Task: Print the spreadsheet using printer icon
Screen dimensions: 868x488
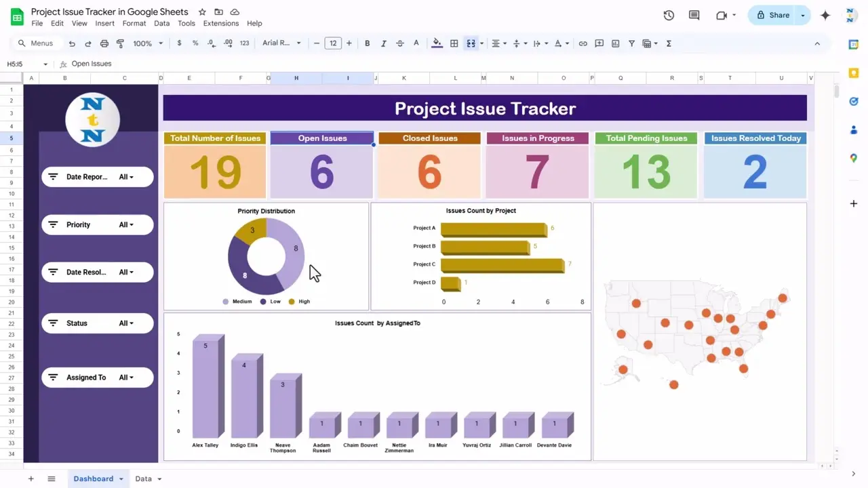Action: pyautogui.click(x=104, y=43)
